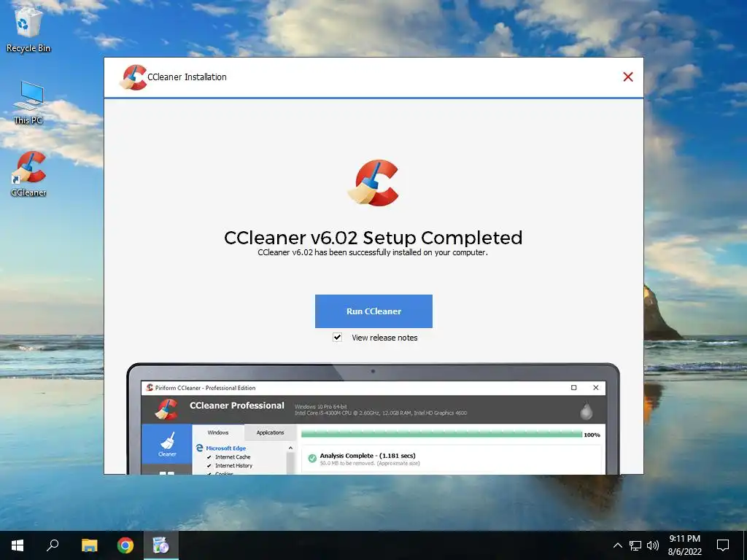Open the network status tray icon
Image resolution: width=747 pixels, height=560 pixels.
(x=635, y=545)
